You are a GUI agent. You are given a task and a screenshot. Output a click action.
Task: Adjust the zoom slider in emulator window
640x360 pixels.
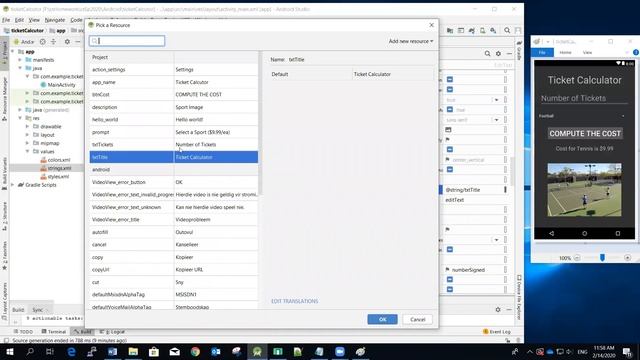coord(602,258)
